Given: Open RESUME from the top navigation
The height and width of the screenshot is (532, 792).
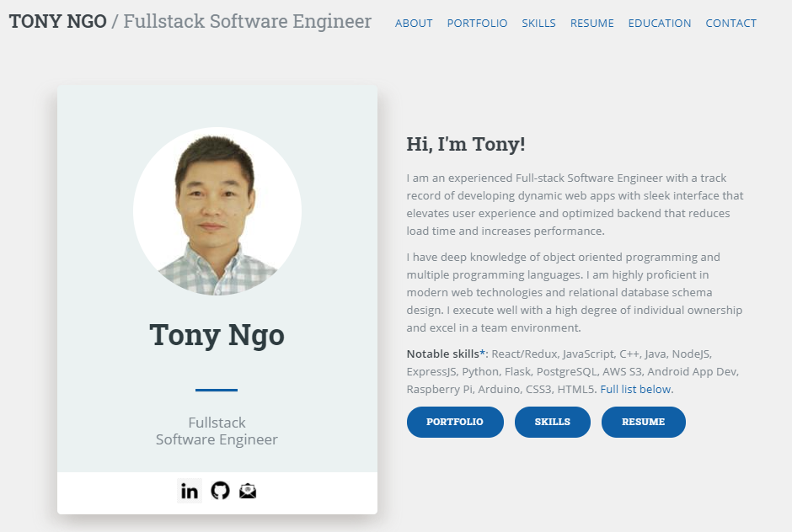Looking at the screenshot, I should (591, 23).
